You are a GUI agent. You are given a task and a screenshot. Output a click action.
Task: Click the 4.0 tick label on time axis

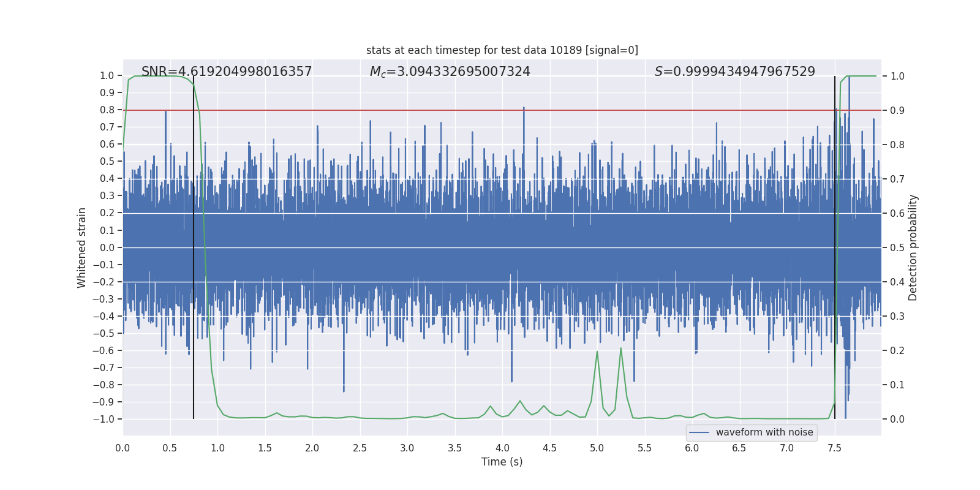coord(502,448)
